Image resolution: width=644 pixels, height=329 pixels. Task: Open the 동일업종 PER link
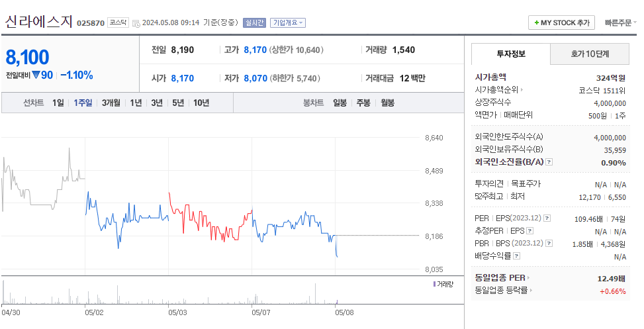point(500,278)
